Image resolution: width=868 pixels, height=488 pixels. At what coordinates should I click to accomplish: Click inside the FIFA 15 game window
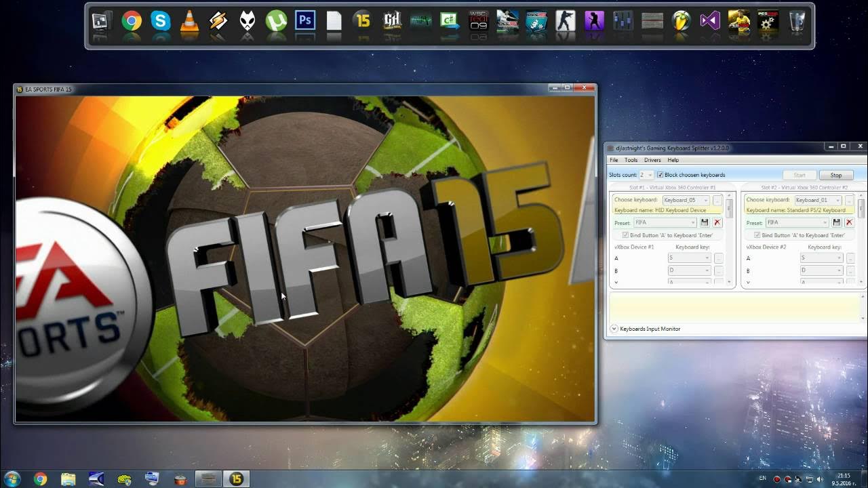[305, 258]
